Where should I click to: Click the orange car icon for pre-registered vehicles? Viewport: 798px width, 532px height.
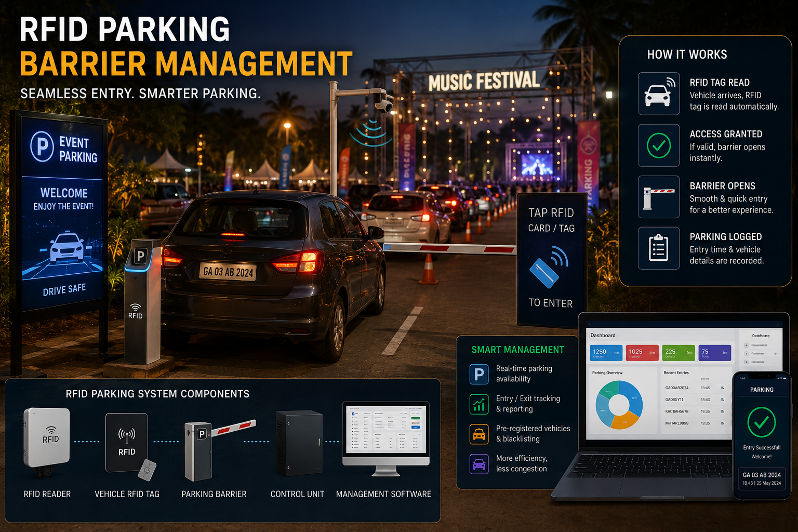479,434
